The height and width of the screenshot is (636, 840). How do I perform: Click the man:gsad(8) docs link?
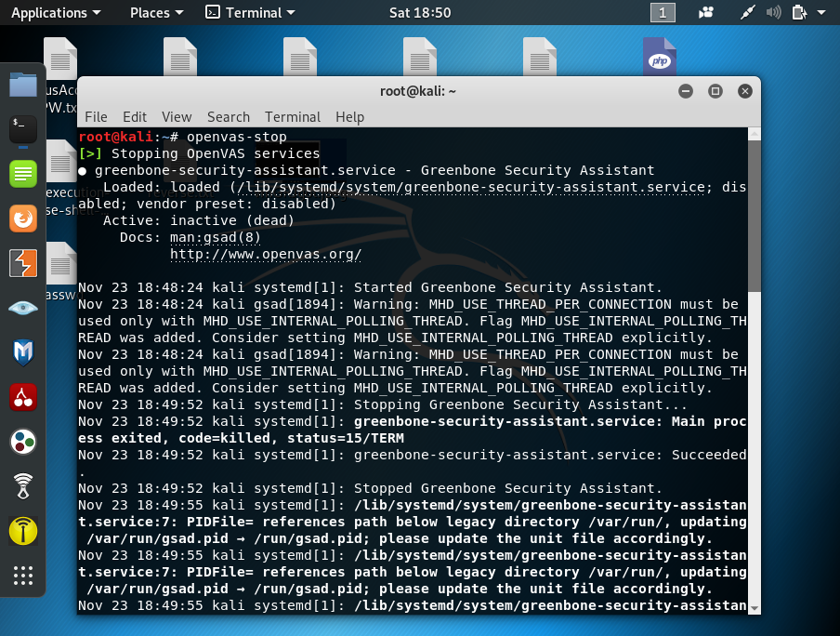click(x=216, y=237)
